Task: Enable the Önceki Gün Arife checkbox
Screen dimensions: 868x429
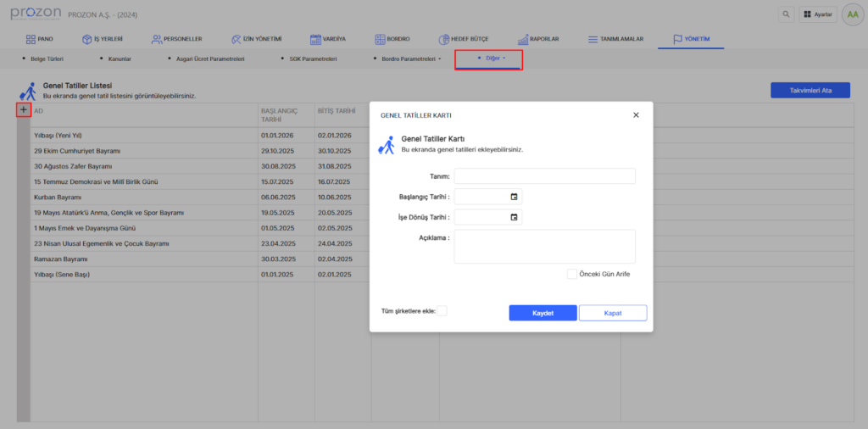Action: (x=572, y=274)
